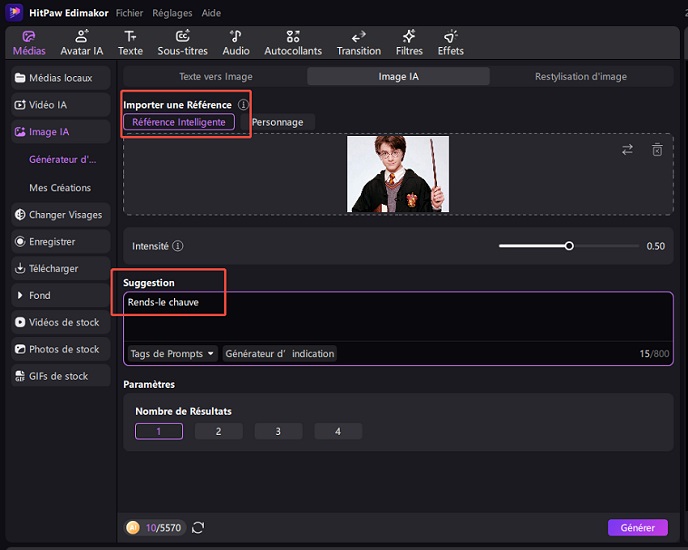
Task: Select 3 for Nombre de Résultats
Action: (x=278, y=431)
